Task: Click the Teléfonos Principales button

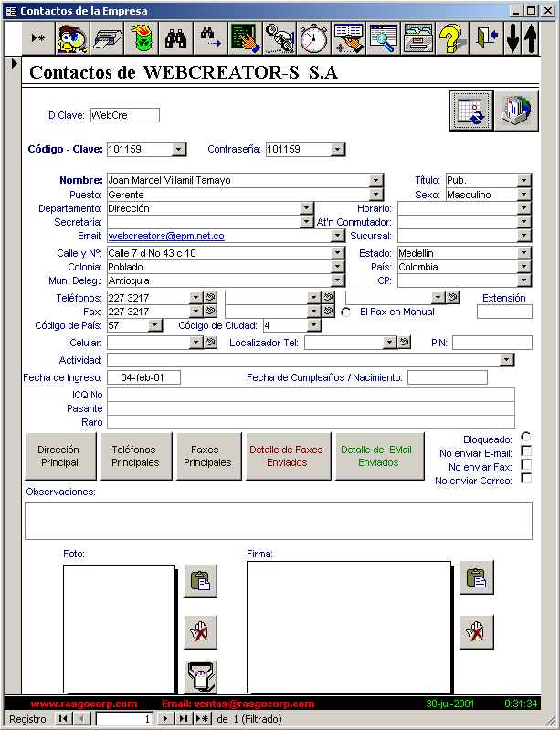Action: (x=136, y=456)
